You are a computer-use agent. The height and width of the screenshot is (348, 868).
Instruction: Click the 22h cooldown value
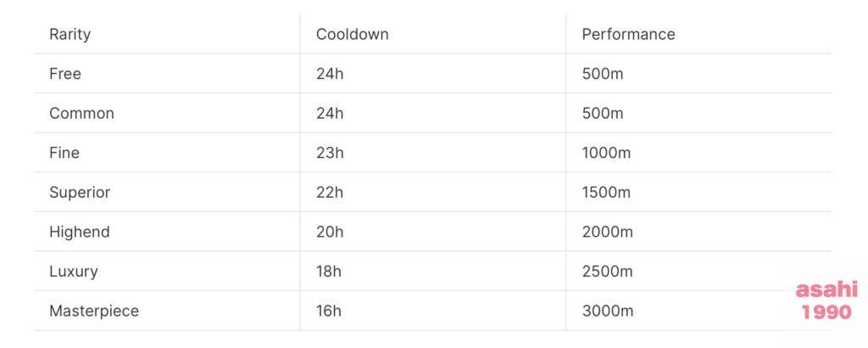[330, 193]
